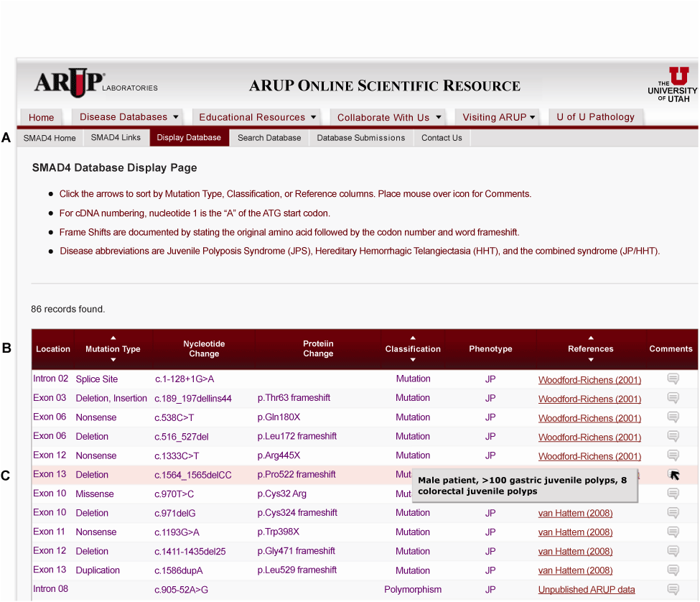Viewport: 700px width, 602px height.
Task: Click comment icon for c.1564_1565delCC row
Action: [x=673, y=474]
